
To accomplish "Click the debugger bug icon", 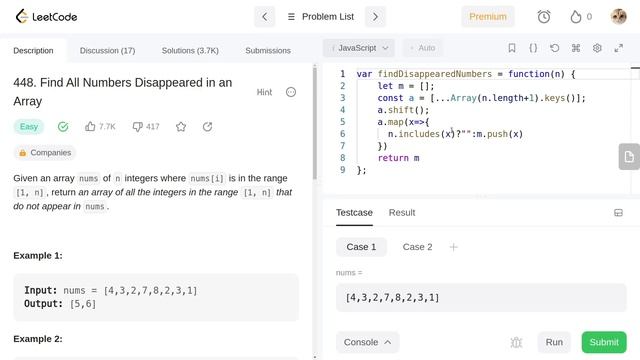I will (x=516, y=342).
